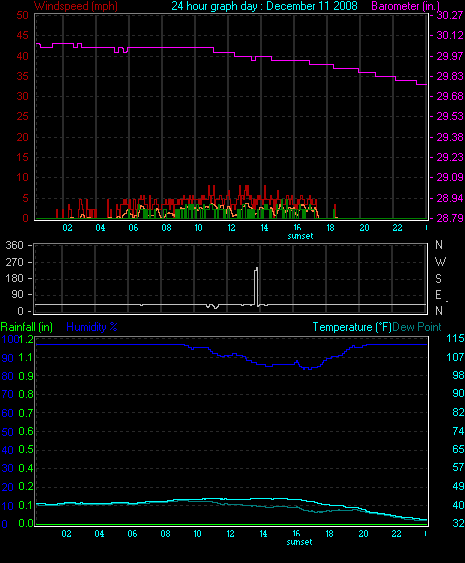Click the red windspeed axis value 45

point(22,35)
